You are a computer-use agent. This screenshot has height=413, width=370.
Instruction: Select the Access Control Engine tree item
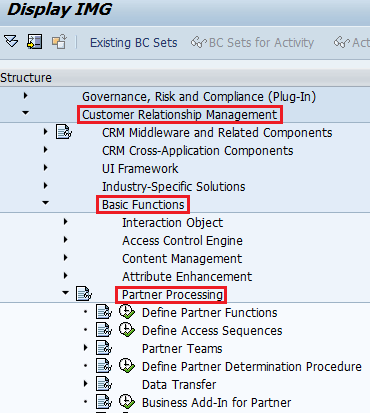pyautogui.click(x=182, y=241)
